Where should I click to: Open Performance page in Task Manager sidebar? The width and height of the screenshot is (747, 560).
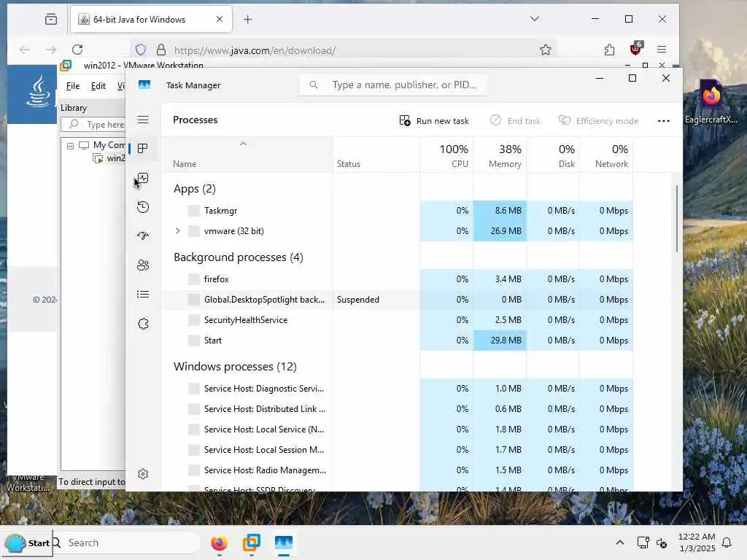pyautogui.click(x=143, y=178)
